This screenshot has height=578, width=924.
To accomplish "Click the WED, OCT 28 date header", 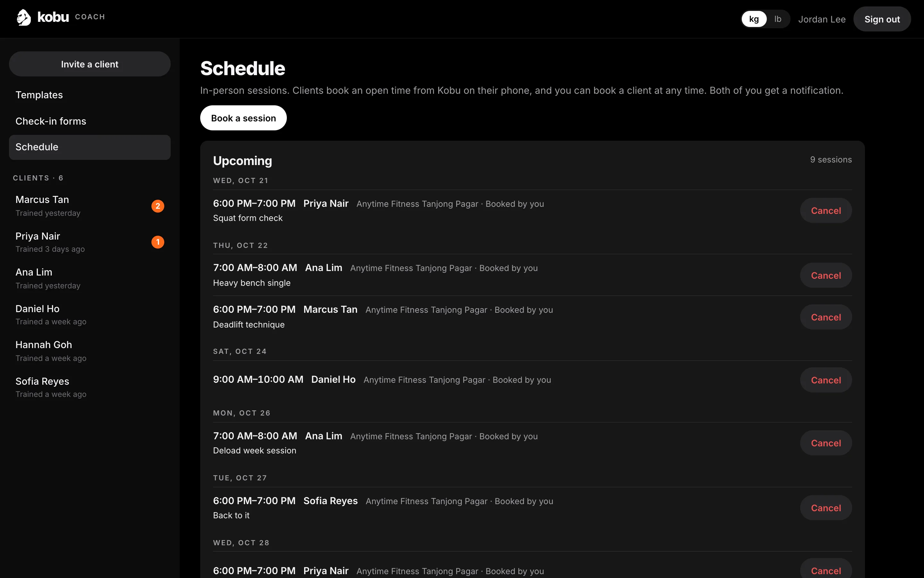I will tap(241, 543).
